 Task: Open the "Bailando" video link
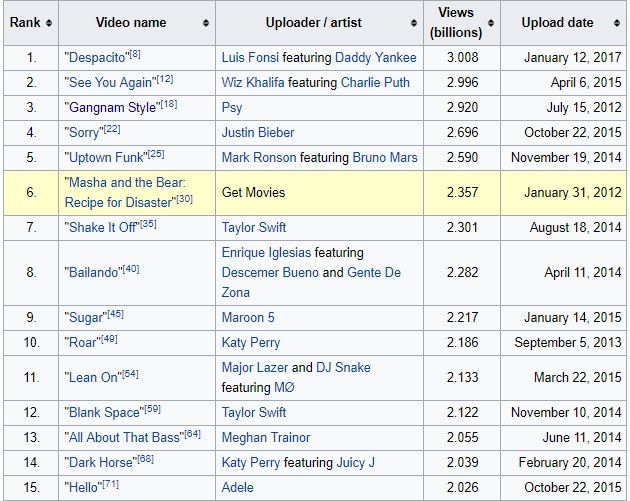(x=94, y=272)
